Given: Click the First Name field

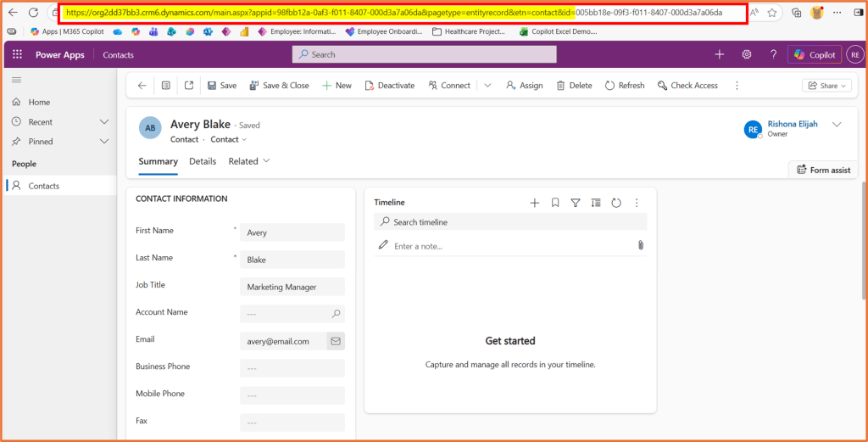Looking at the screenshot, I should tap(292, 232).
